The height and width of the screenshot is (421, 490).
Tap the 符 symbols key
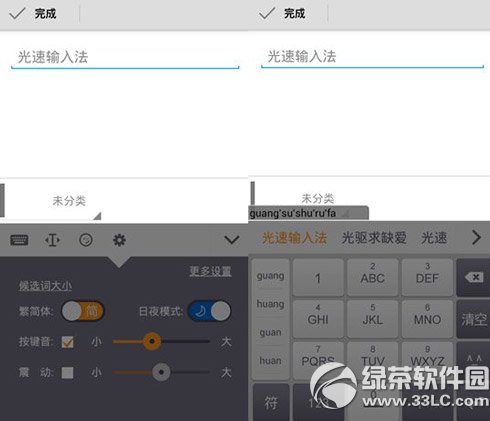pos(271,402)
